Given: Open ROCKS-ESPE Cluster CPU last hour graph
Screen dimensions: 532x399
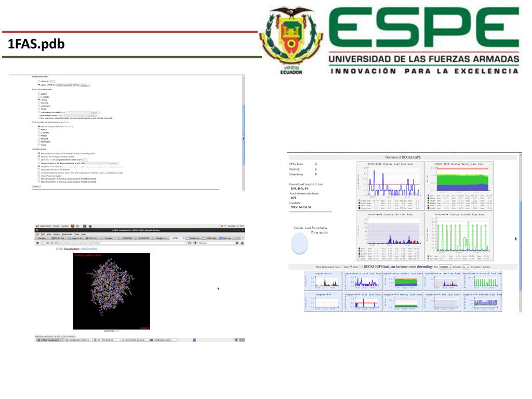Looking at the screenshot, I should tap(391, 236).
